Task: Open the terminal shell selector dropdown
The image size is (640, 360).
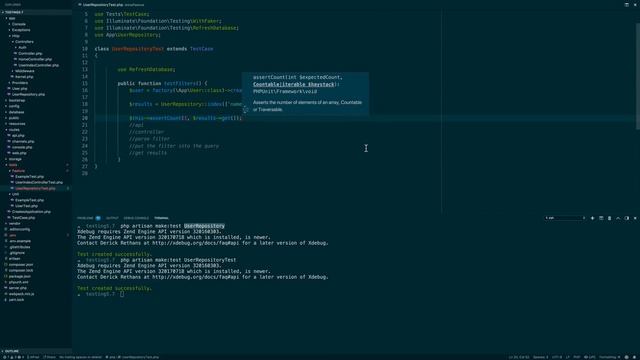Action: coord(565,218)
